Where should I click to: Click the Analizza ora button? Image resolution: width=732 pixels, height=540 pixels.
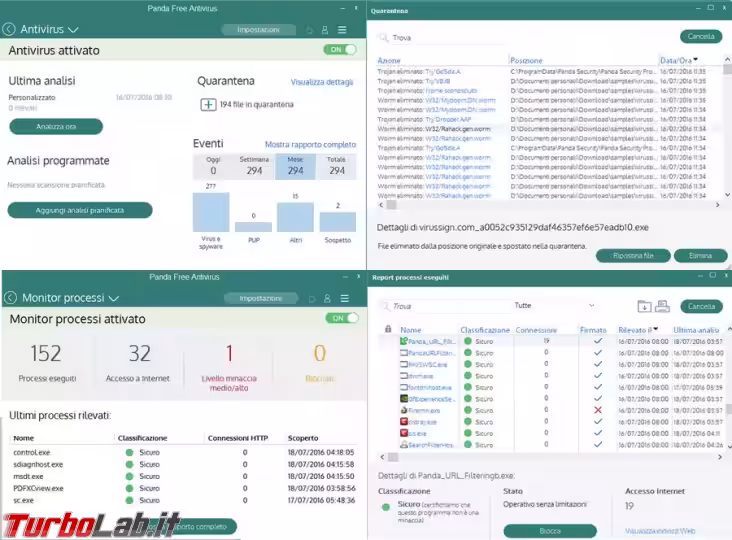tap(56, 127)
